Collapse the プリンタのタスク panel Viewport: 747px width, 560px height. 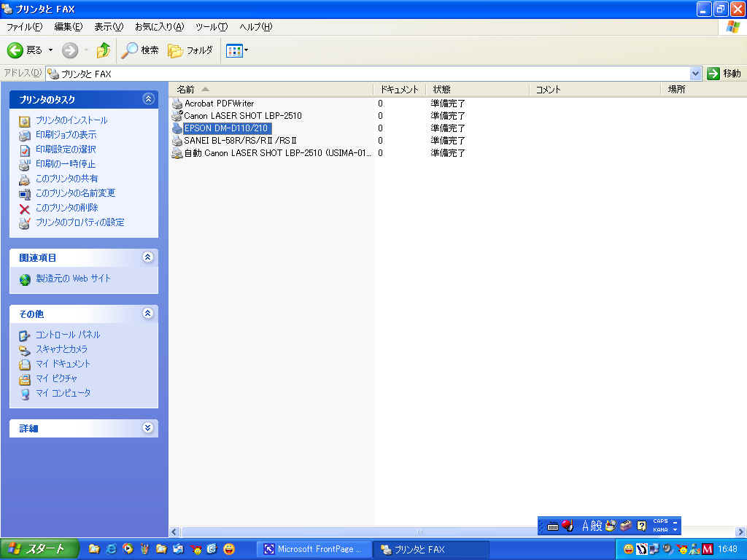pyautogui.click(x=148, y=99)
